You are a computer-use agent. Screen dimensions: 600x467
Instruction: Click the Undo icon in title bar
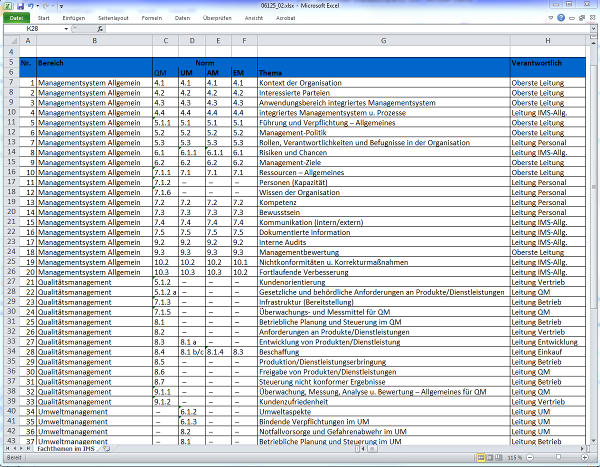coord(31,5)
